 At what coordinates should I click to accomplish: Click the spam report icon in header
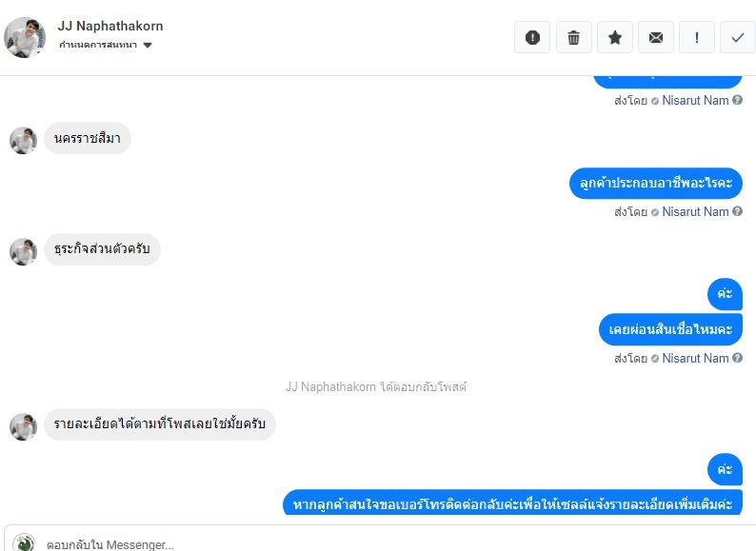coord(532,38)
